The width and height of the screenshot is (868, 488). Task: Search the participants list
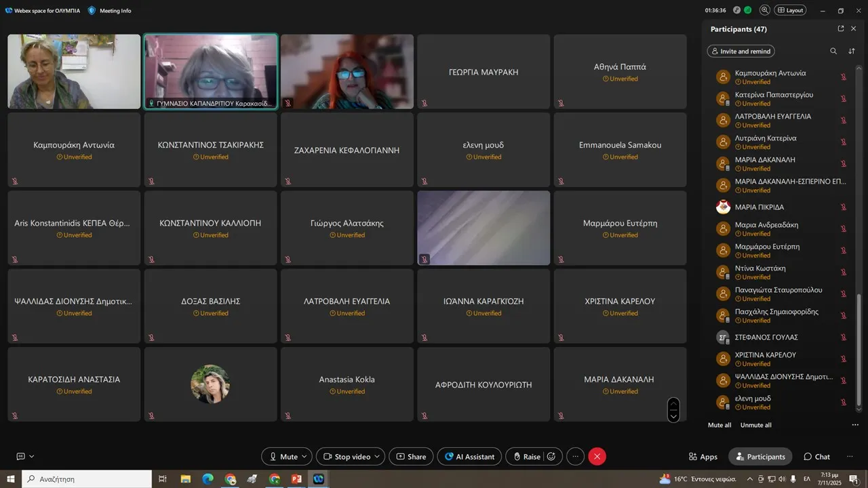pos(833,52)
